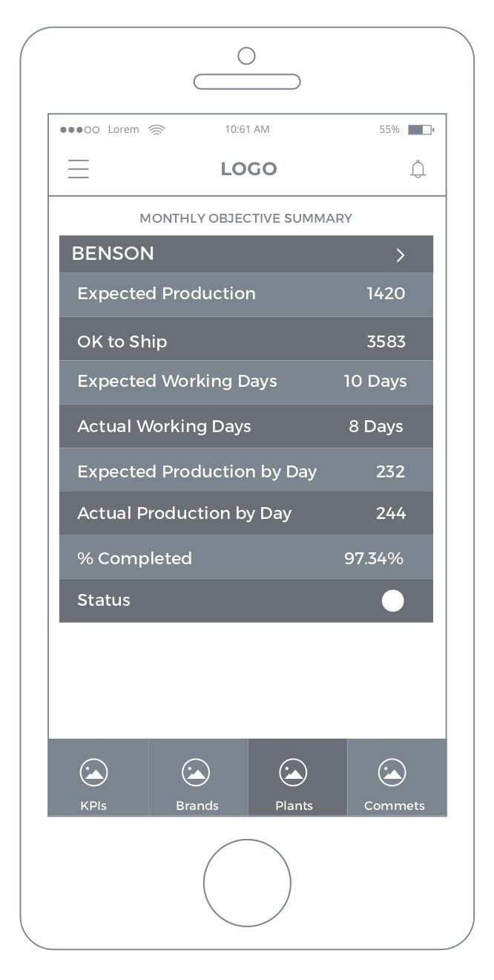Tap the KPIs tab image icon
Screen dimensions: 494x980
click(93, 773)
